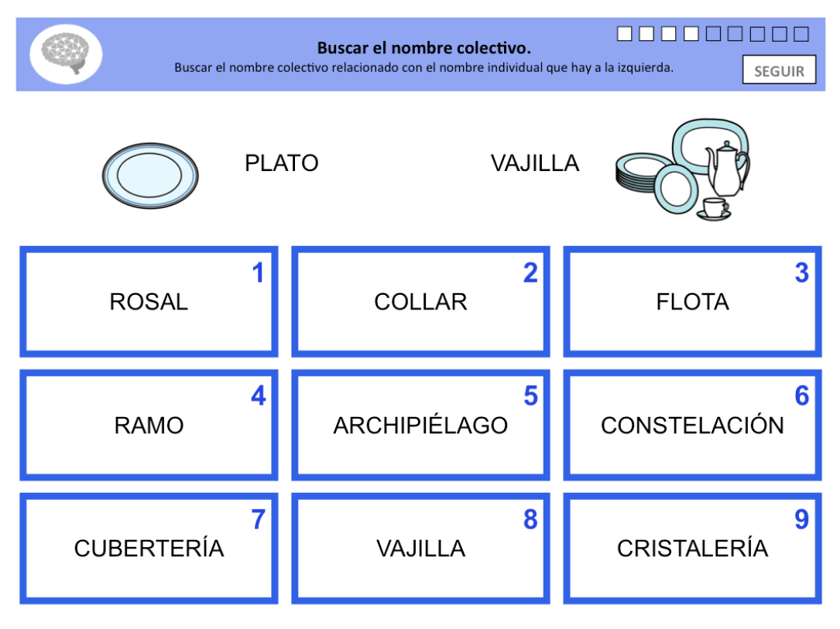
Task: Pick the ARCHIPIÉLAGO option
Action: [x=420, y=425]
